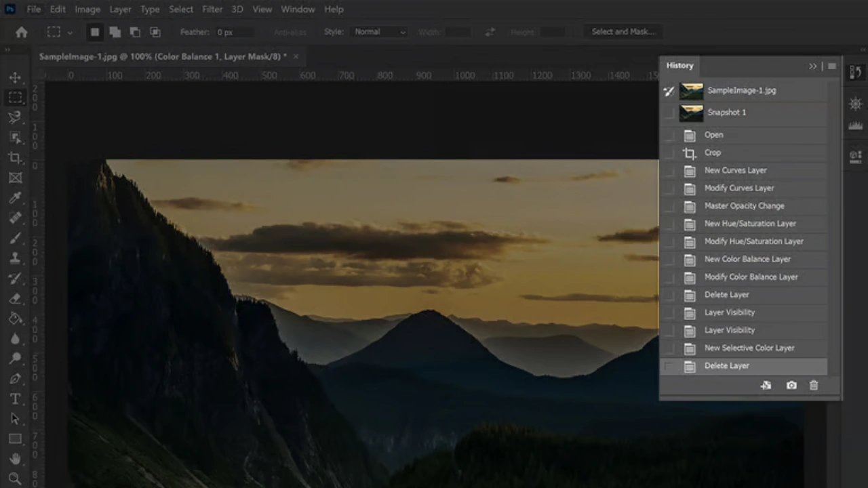Open the Histogram panel icon
Screen dimensions: 868x488
(x=854, y=125)
